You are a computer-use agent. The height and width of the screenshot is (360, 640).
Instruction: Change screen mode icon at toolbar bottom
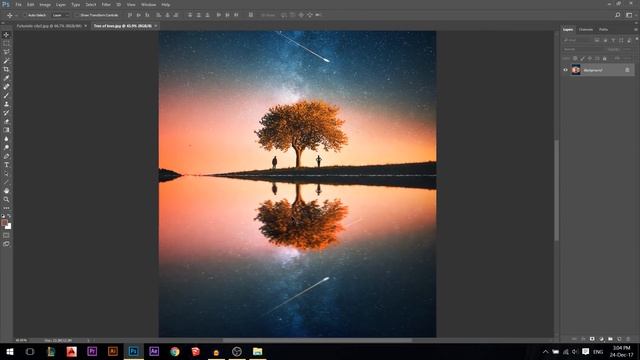[6, 244]
